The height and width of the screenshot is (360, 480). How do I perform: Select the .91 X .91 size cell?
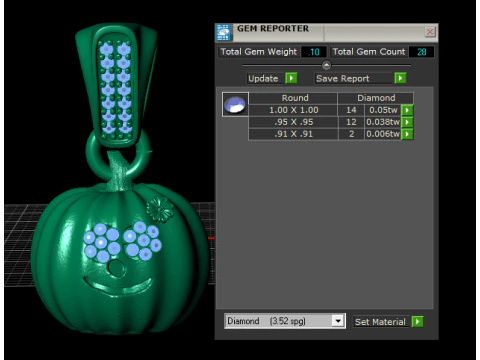coord(293,134)
